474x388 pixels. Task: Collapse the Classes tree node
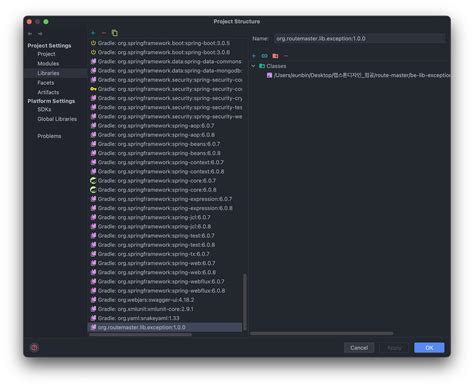pyautogui.click(x=253, y=66)
